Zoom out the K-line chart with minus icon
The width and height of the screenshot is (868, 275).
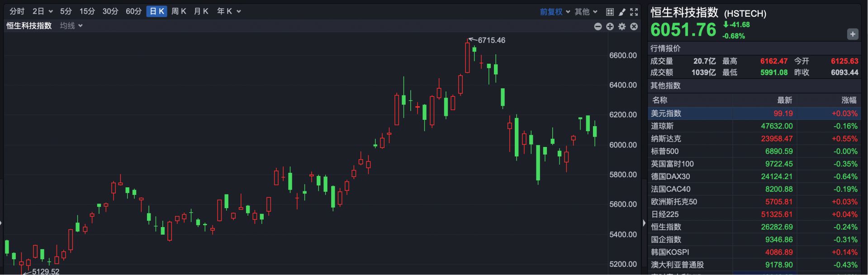tap(598, 27)
